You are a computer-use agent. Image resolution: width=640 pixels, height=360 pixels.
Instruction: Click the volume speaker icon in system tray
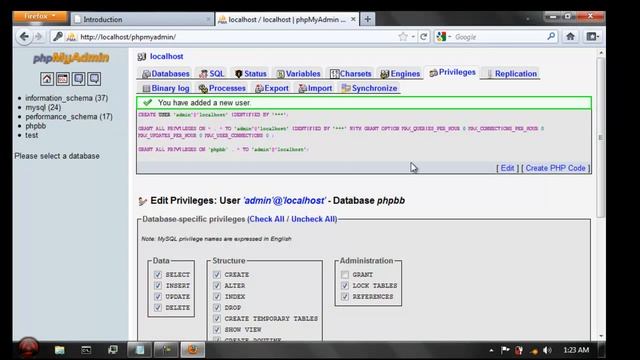click(547, 350)
